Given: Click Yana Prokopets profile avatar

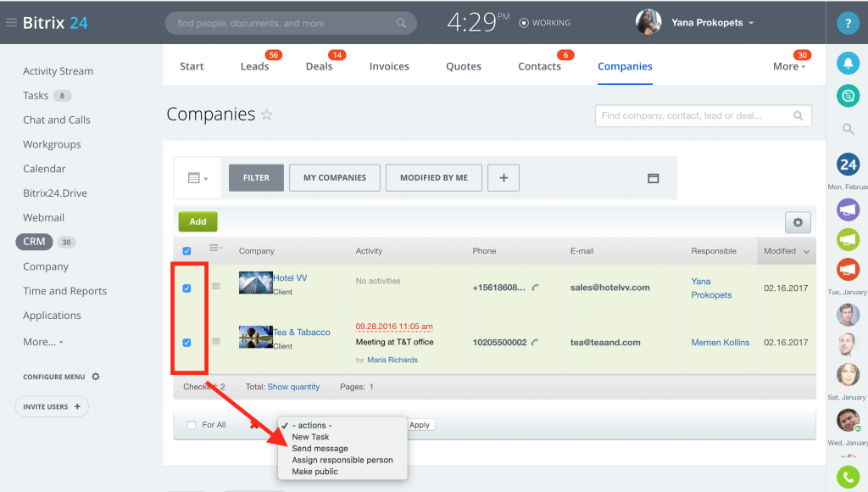Looking at the screenshot, I should 648,22.
